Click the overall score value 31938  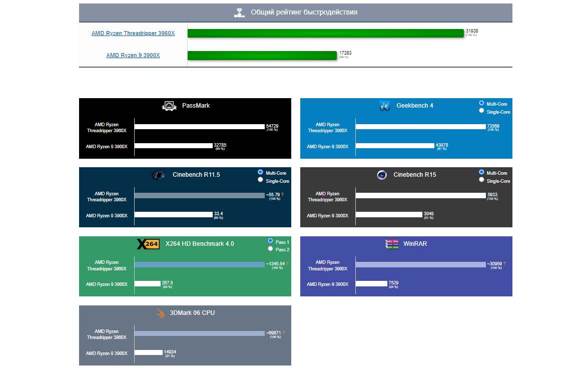(x=472, y=31)
